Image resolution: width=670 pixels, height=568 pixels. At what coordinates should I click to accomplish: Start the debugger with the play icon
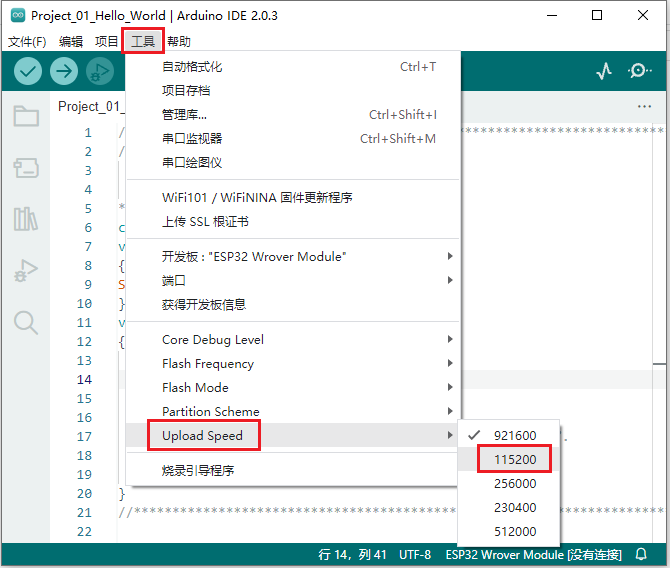coord(99,71)
